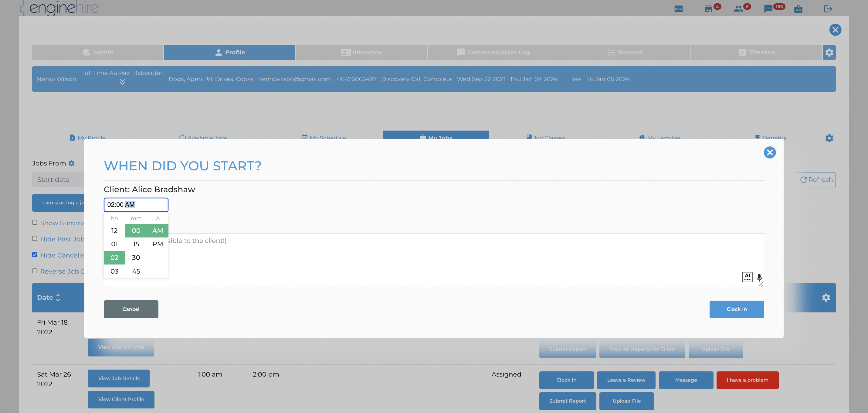Open the store icon with 4 badge
Image resolution: width=868 pixels, height=413 pixels.
click(708, 9)
